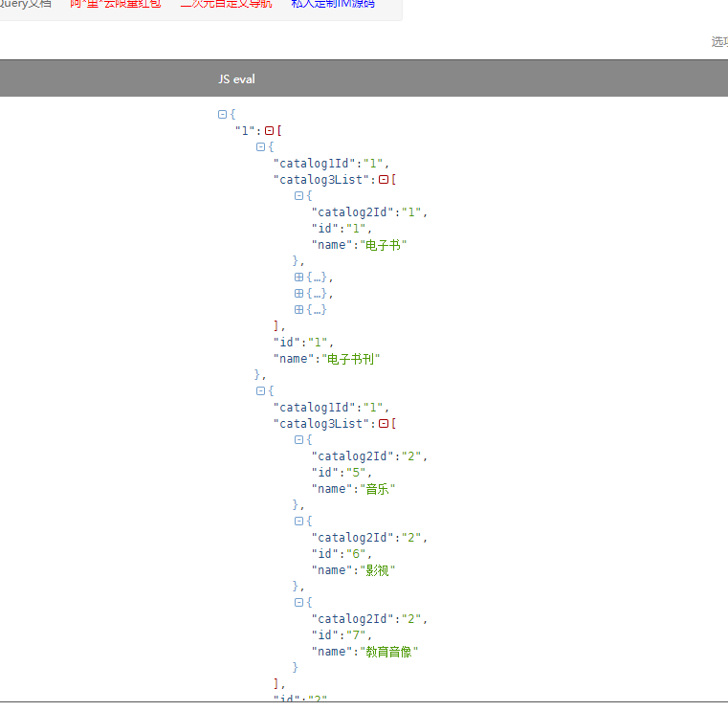
Task: Click the "id":"5" line
Action: click(x=342, y=473)
